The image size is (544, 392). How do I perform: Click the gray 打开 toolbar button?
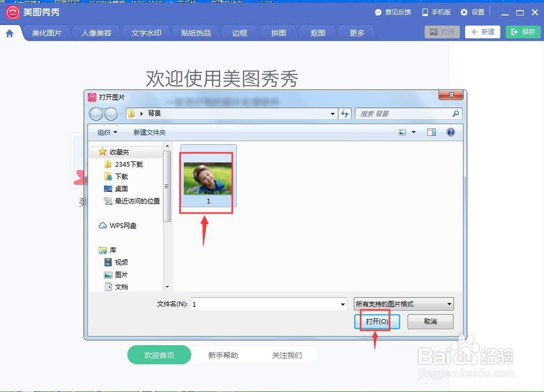442,32
